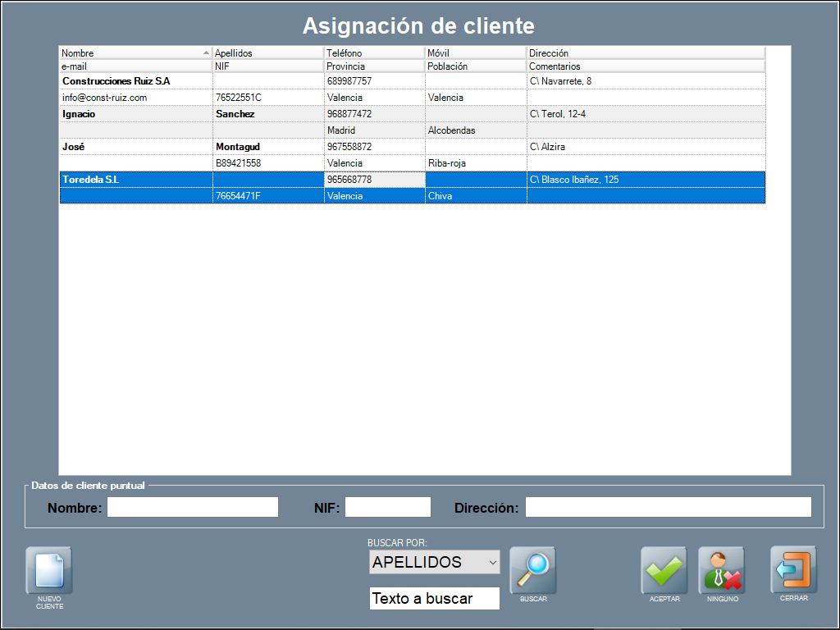Focus the Texto a buscar search field
The image size is (840, 630).
coord(434,599)
